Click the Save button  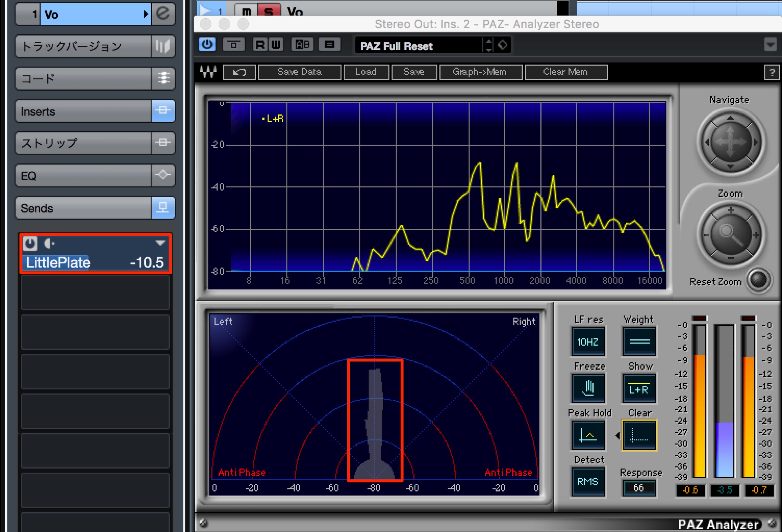(414, 72)
